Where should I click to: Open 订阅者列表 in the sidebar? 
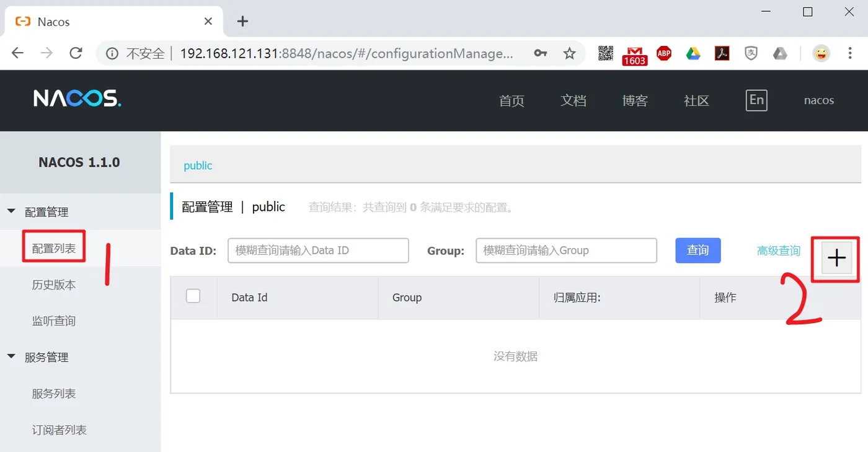point(60,430)
